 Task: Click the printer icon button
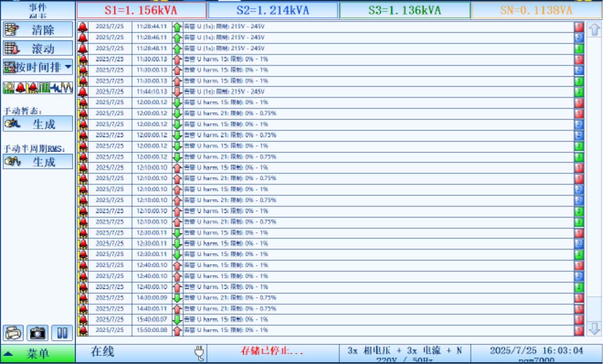[13, 333]
